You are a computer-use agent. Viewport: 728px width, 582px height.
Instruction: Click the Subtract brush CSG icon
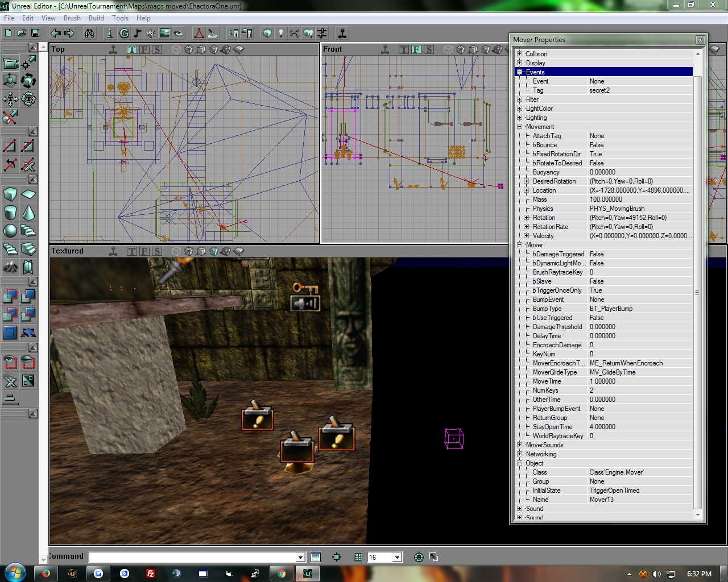coord(28,297)
